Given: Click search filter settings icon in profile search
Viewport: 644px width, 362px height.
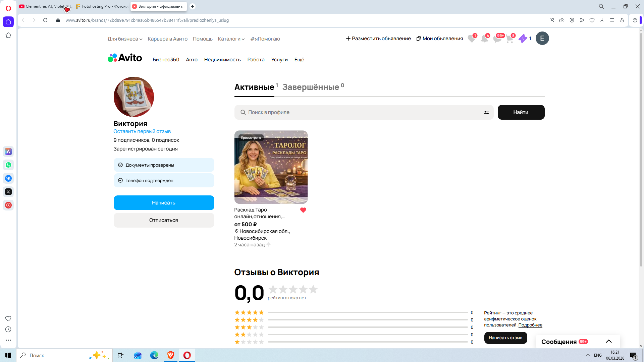Looking at the screenshot, I should pos(486,113).
